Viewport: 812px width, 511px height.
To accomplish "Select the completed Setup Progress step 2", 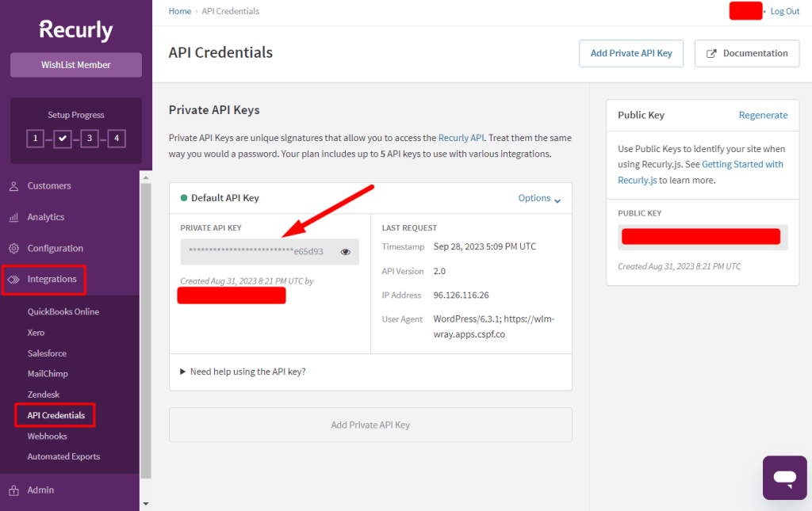I will coord(63,138).
